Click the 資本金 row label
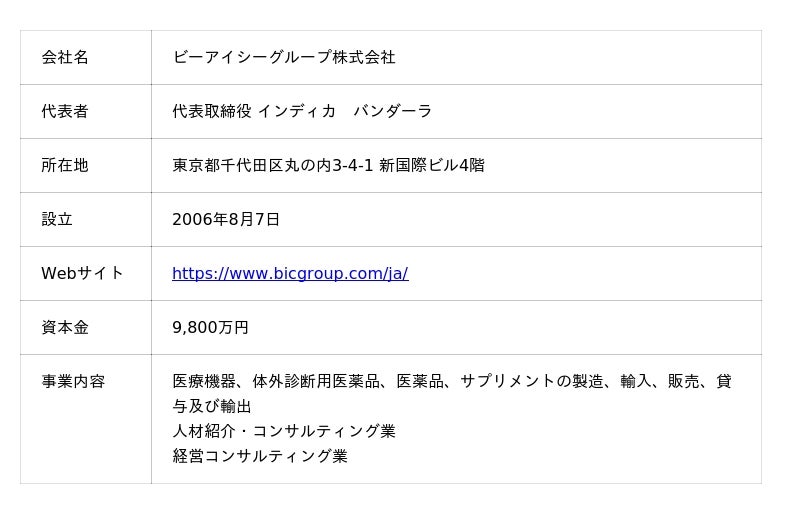Screen dimensions: 800x514 point(65,328)
